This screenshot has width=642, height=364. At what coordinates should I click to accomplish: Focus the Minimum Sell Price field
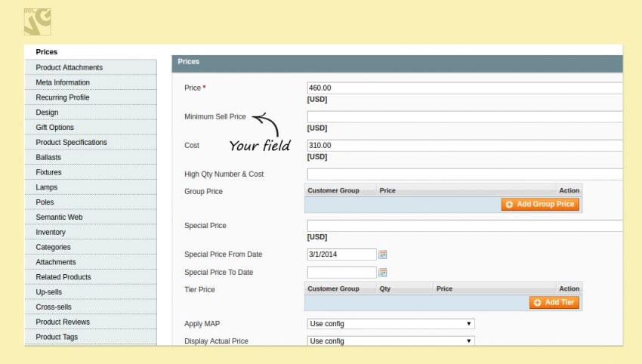click(465, 117)
